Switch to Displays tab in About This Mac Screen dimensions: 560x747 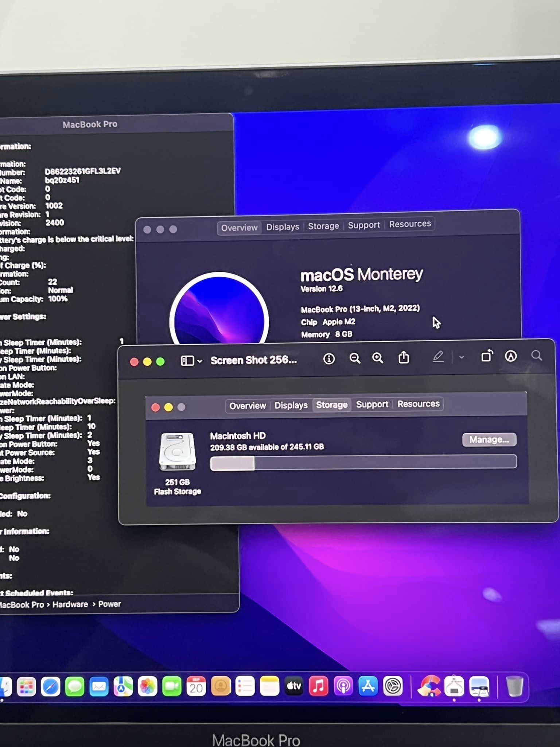point(283,227)
